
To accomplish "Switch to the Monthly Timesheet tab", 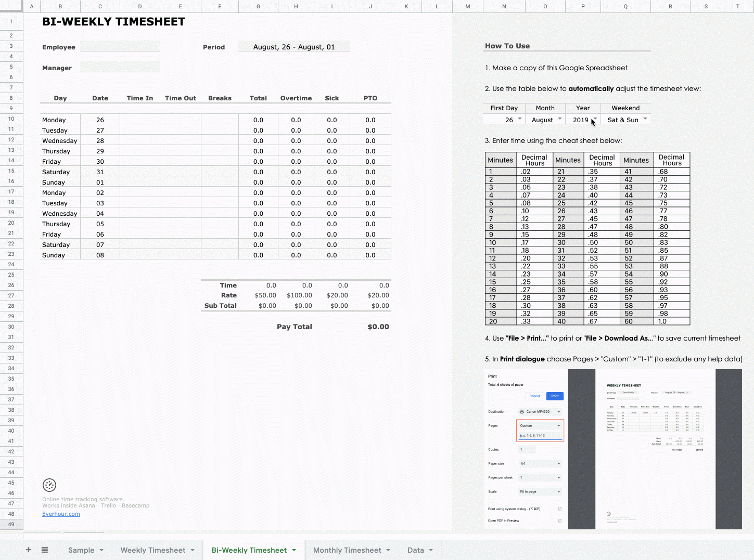I will (x=347, y=550).
